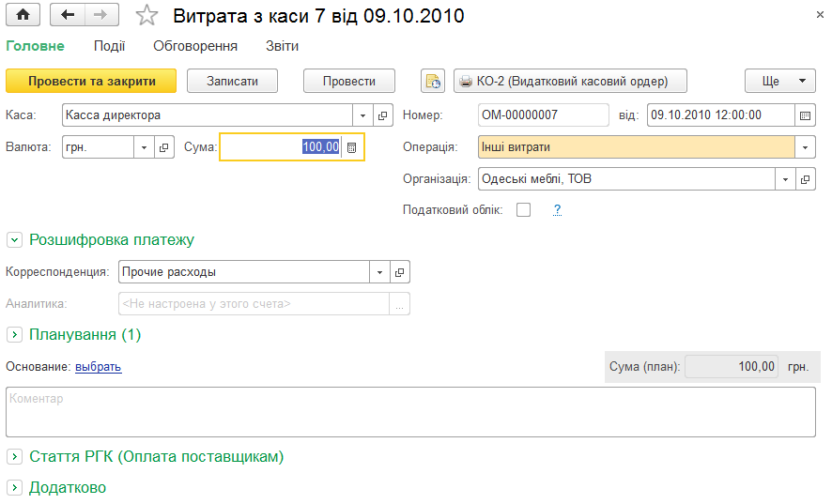Click Провести та закрити button
Viewport: 832px width, 504px height.
[x=91, y=81]
